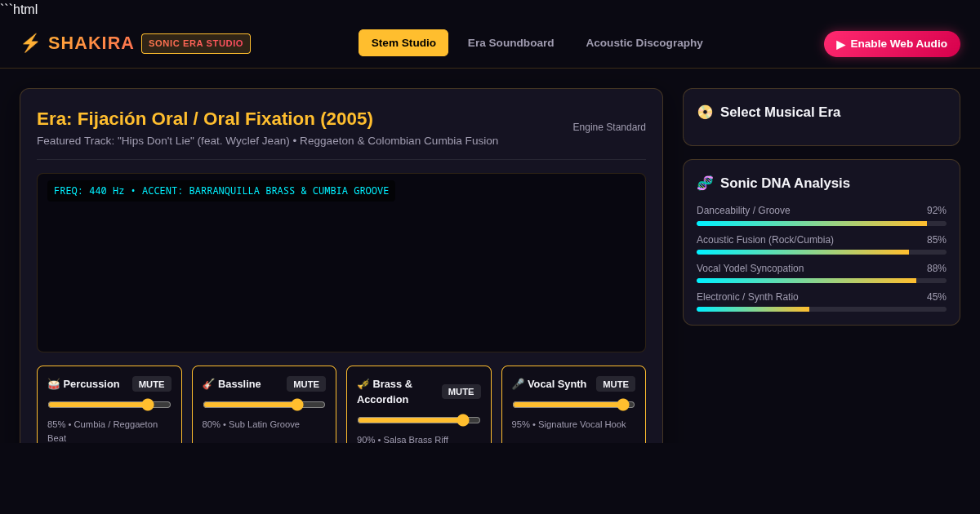The image size is (980, 514).
Task: Click the SHAKIRA logo text
Action: click(91, 43)
